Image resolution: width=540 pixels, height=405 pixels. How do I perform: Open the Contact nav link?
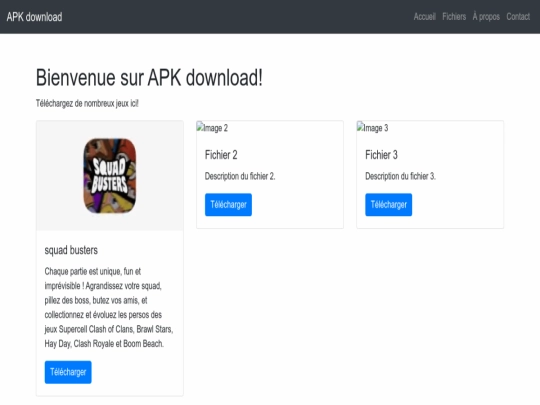tap(518, 17)
